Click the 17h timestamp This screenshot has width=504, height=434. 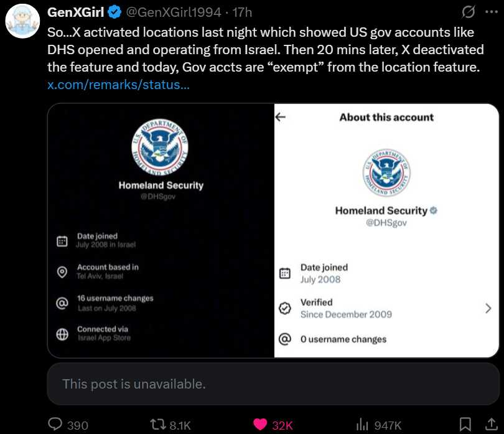[x=241, y=12]
